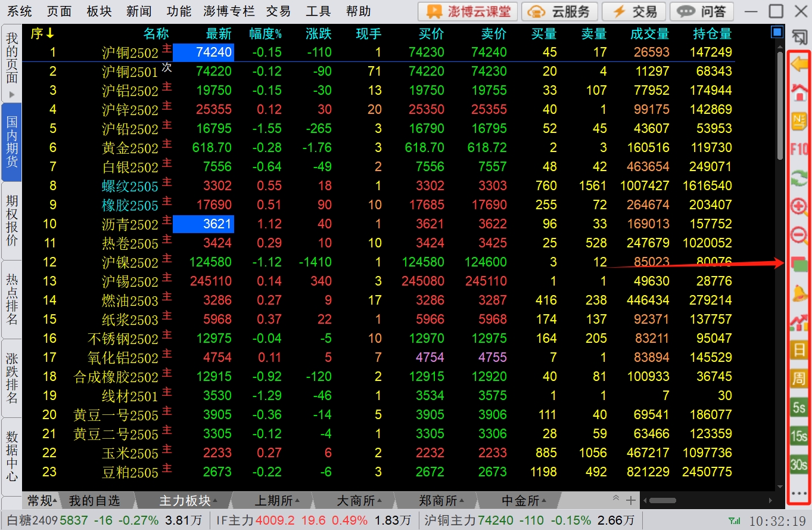This screenshot has height=530, width=812.
Task: Click the 序 sort arrow column header
Action: click(x=43, y=34)
